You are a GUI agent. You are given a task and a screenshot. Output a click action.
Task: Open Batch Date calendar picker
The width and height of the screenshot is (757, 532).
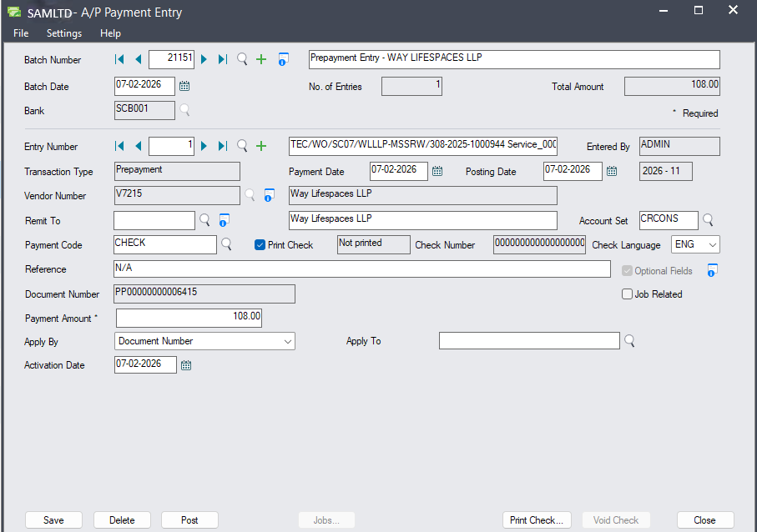tap(185, 86)
